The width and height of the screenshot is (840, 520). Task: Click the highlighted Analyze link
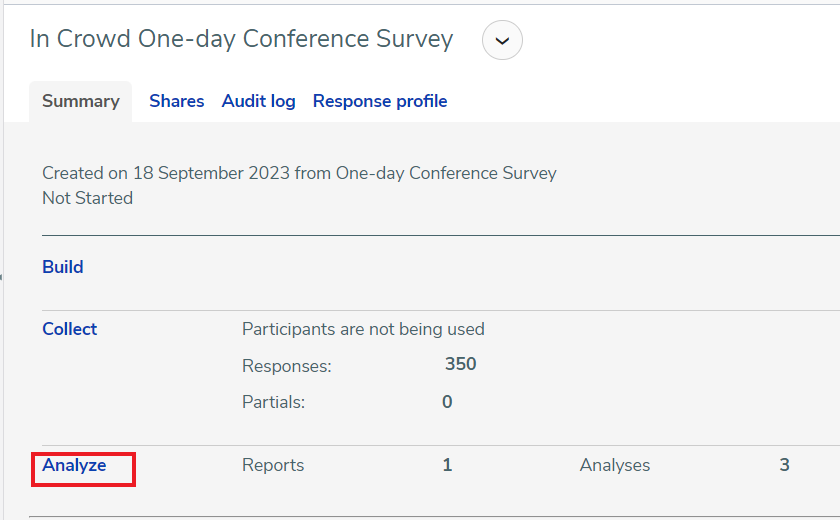pos(74,465)
